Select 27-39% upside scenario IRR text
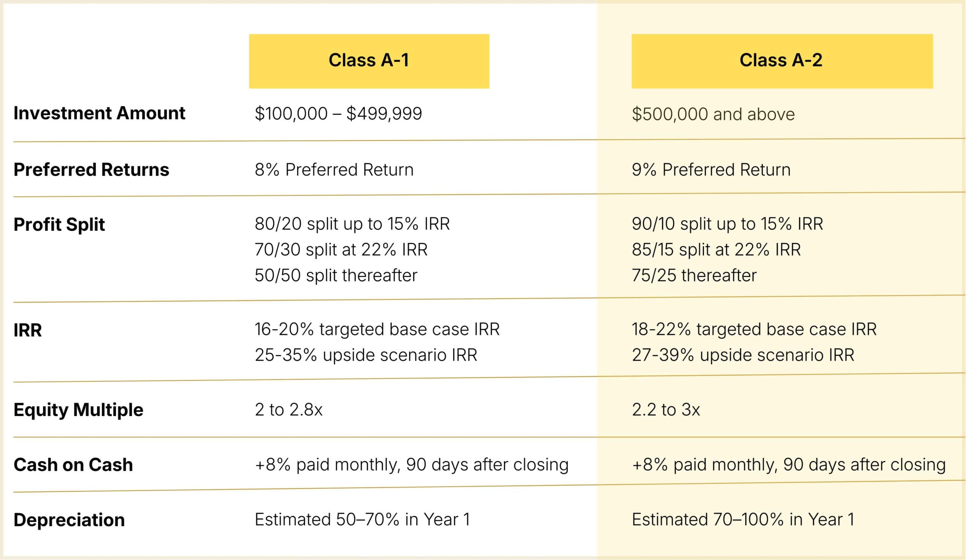The height and width of the screenshot is (560, 972). coord(743,355)
